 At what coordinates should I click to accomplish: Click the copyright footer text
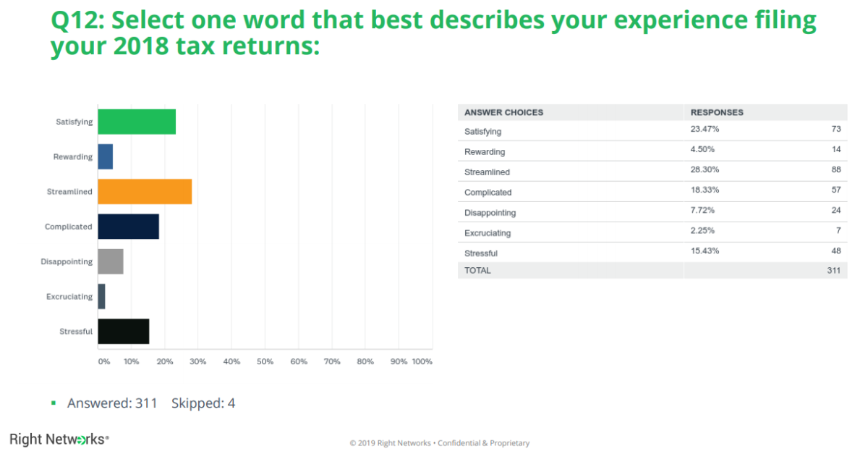(x=439, y=443)
